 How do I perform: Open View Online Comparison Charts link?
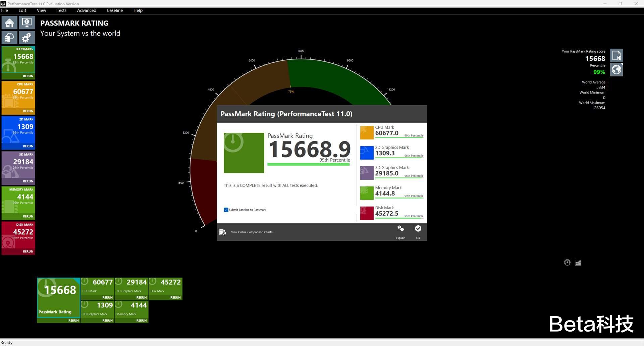pos(253,232)
